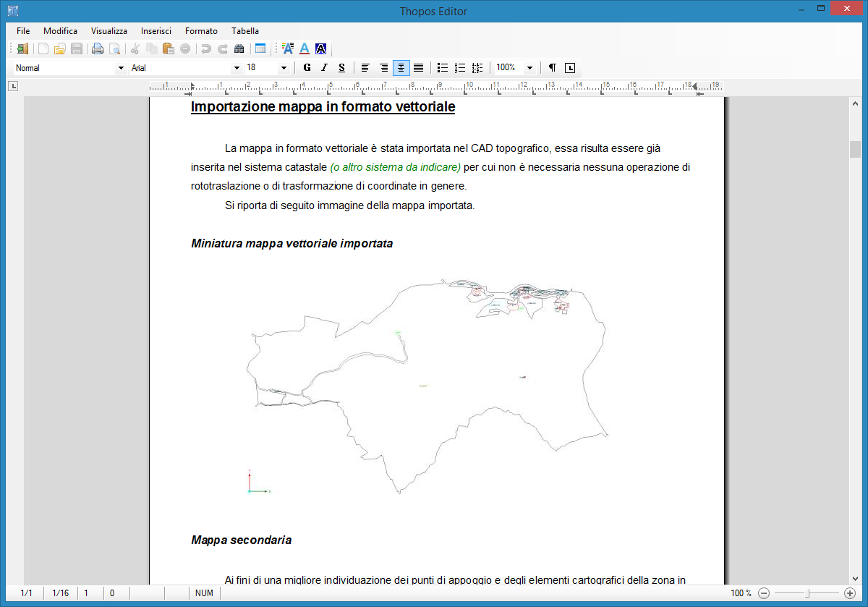Insert a table using the table icon

[x=260, y=49]
